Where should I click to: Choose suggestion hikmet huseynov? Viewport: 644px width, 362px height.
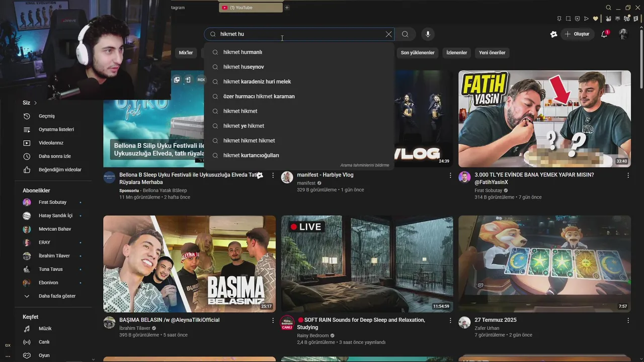[x=299, y=67]
